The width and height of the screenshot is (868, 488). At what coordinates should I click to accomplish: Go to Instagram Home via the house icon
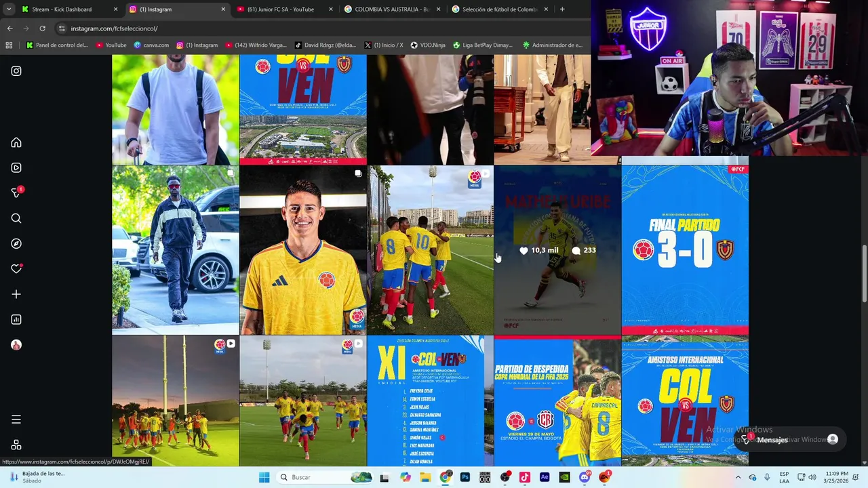pos(16,143)
